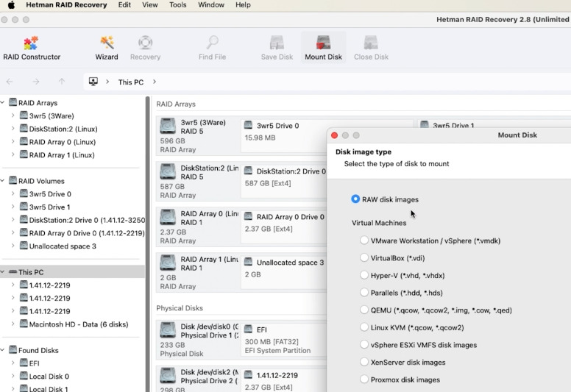Viewport: 571px width, 392px height.
Task: Open the Help menu
Action: (243, 4)
